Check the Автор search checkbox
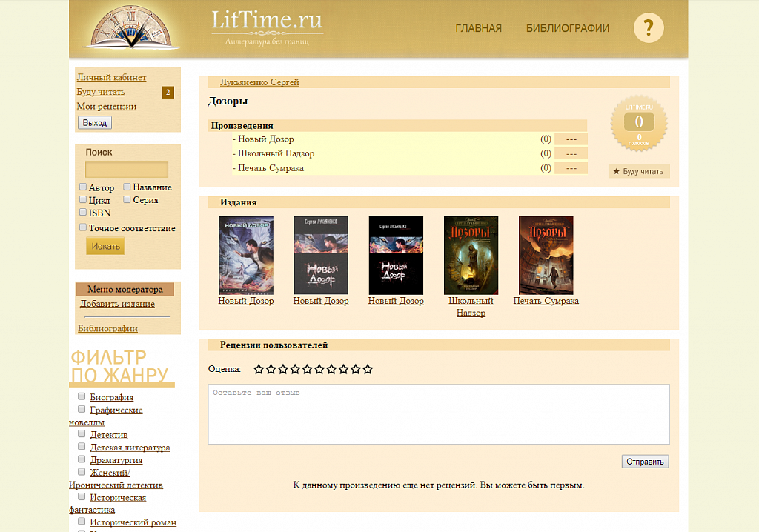 (82, 187)
